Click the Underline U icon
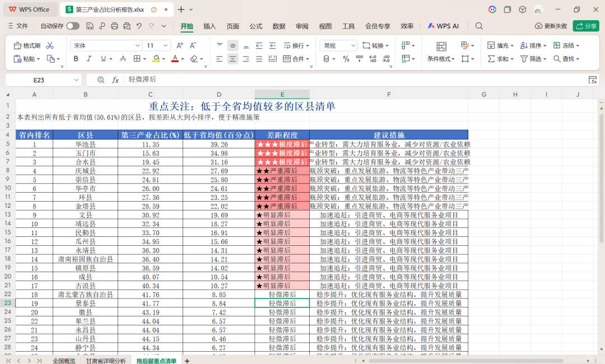 tap(103, 59)
